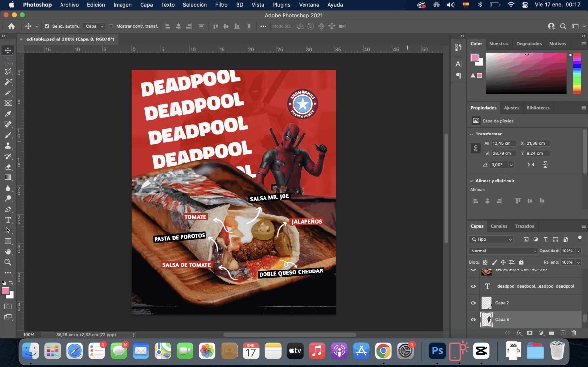588x367 pixels.
Task: Select the Zoom tool
Action: (8, 262)
